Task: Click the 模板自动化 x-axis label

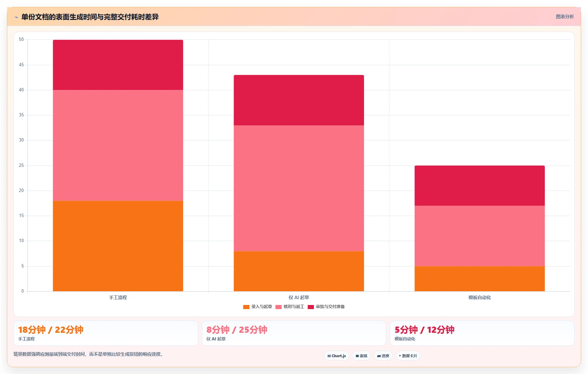Action: (480, 297)
